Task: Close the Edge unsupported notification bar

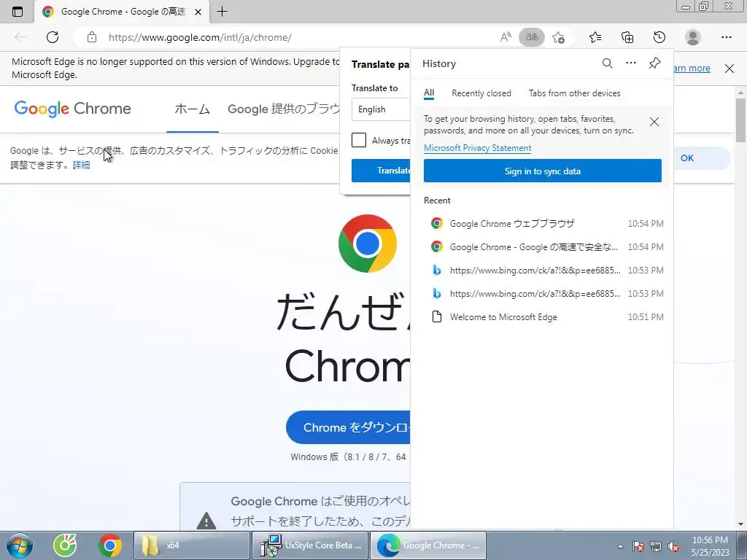Action: point(729,69)
